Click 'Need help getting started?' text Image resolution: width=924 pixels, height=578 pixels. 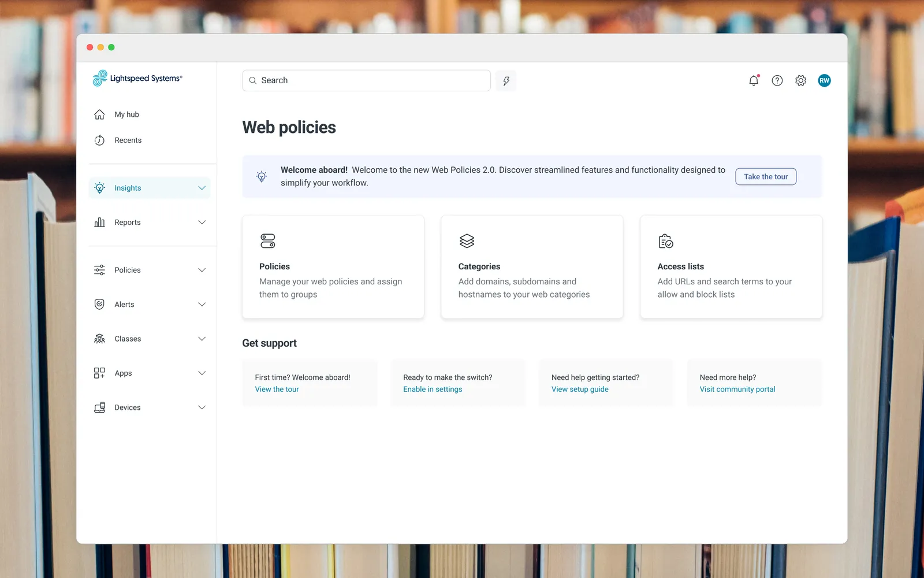click(595, 377)
